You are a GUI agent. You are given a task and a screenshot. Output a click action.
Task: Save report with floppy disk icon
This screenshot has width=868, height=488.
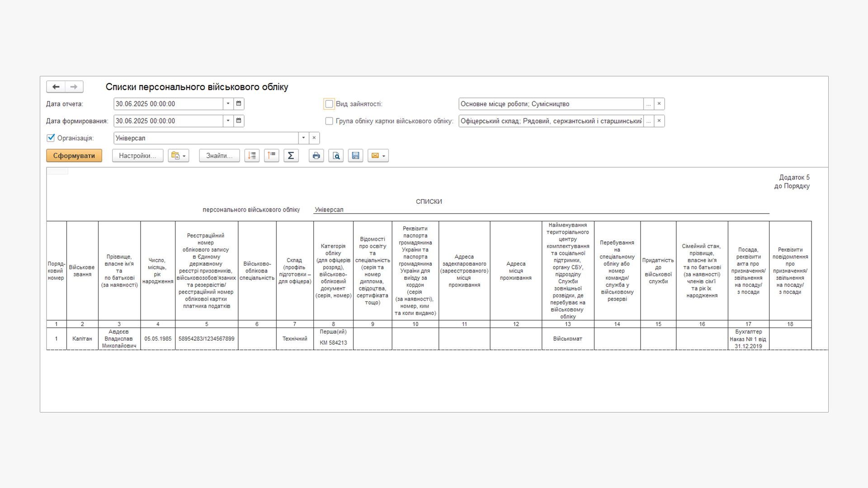(x=355, y=156)
